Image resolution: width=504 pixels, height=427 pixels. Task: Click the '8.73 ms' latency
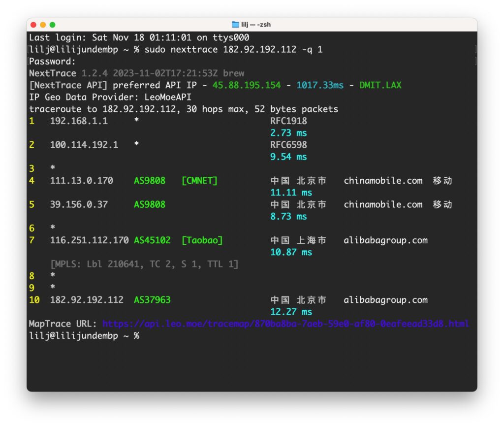coord(288,216)
